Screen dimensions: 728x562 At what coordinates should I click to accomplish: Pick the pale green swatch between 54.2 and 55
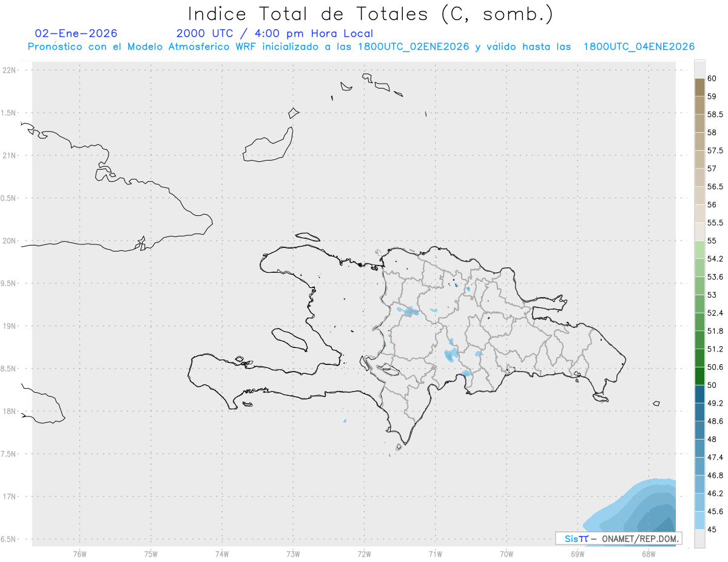[699, 250]
